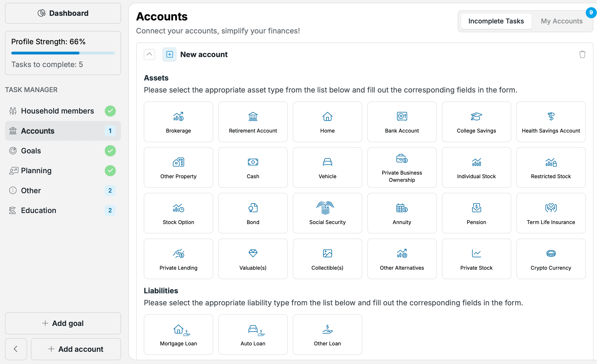Select the Auto Loan liability icon
Image resolution: width=597 pixels, height=364 pixels.
click(x=253, y=334)
